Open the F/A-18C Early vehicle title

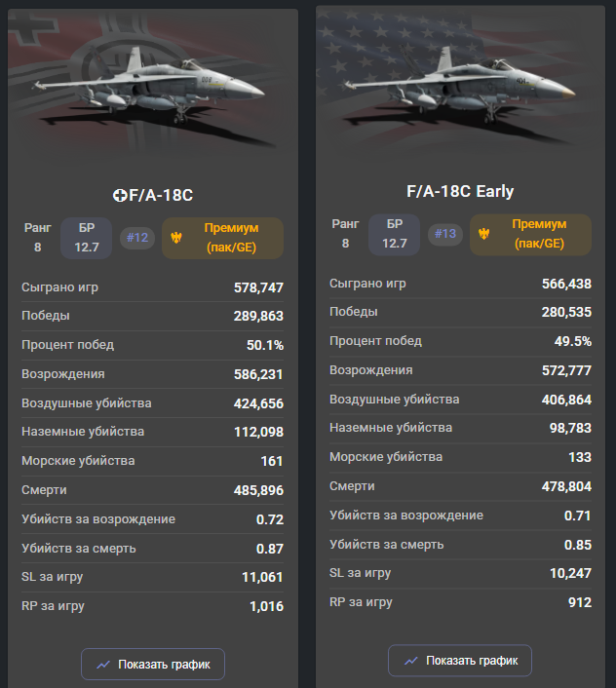[x=460, y=191]
